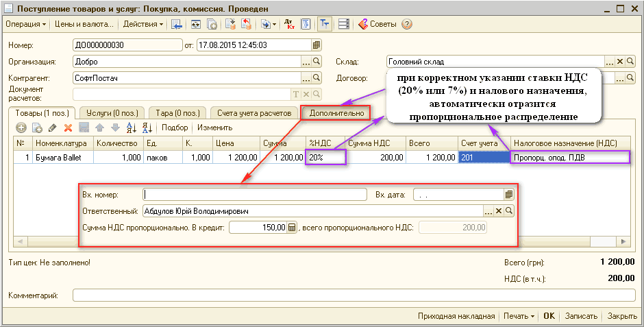Viewport: 644px width, 327px height.
Task: Click the Номер input field
Action: coord(127,45)
